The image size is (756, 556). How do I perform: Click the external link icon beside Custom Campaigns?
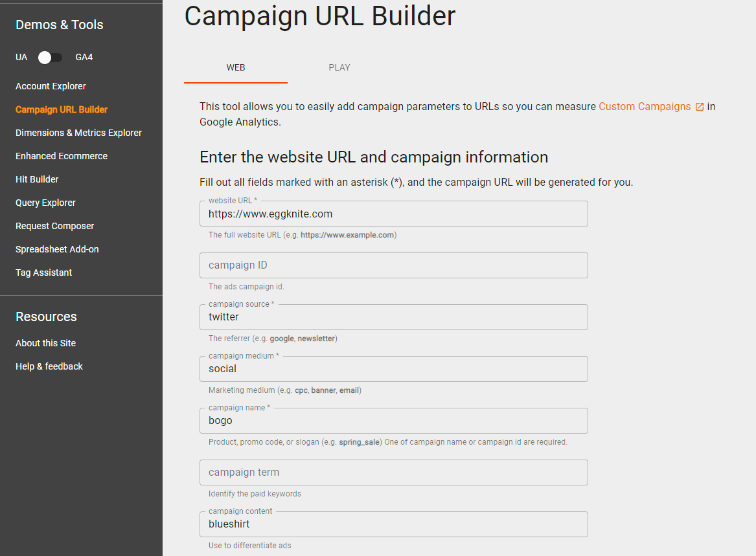tap(699, 107)
